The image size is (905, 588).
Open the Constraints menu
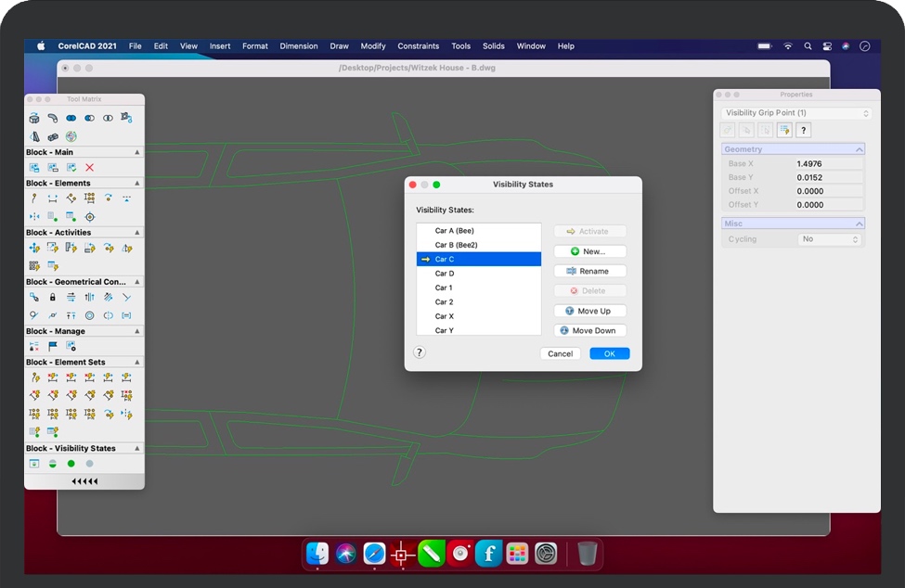coord(418,46)
